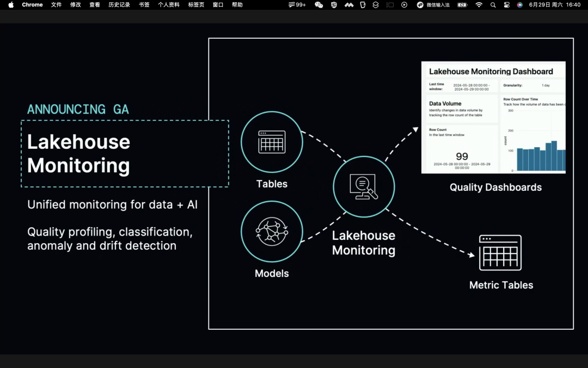The image size is (588, 368).
Task: Click the 99+ notifications menu bar icon
Action: pyautogui.click(x=297, y=5)
